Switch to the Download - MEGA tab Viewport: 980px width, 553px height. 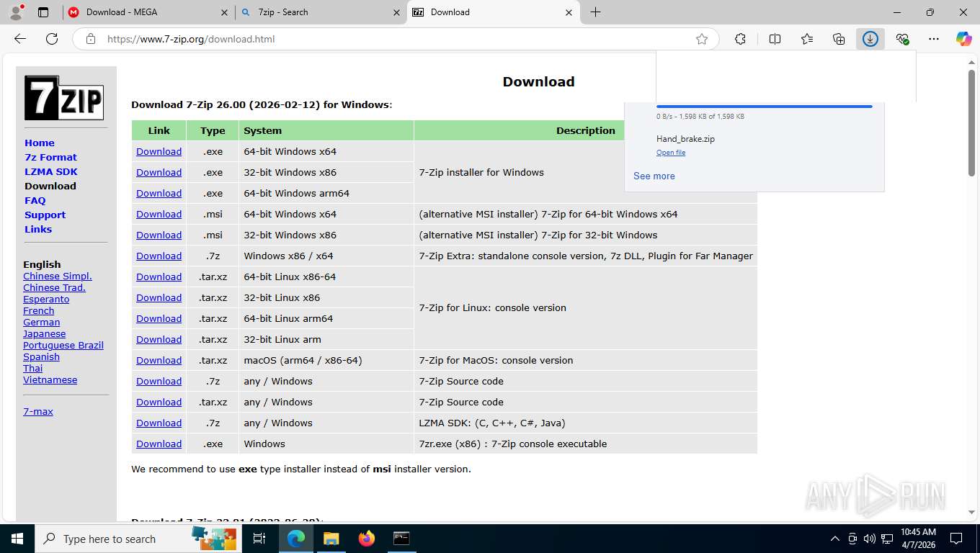[148, 12]
